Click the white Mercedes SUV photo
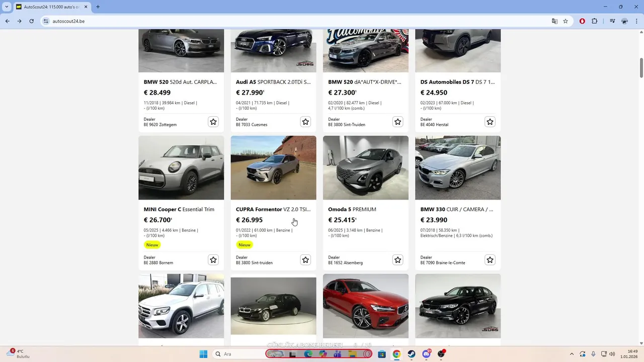This screenshot has width=644, height=362. [181, 306]
